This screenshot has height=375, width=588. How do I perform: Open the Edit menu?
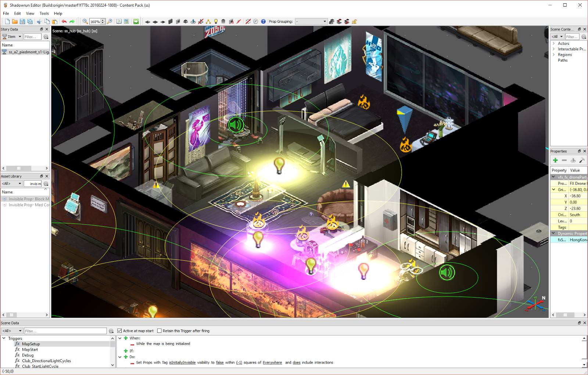[17, 14]
